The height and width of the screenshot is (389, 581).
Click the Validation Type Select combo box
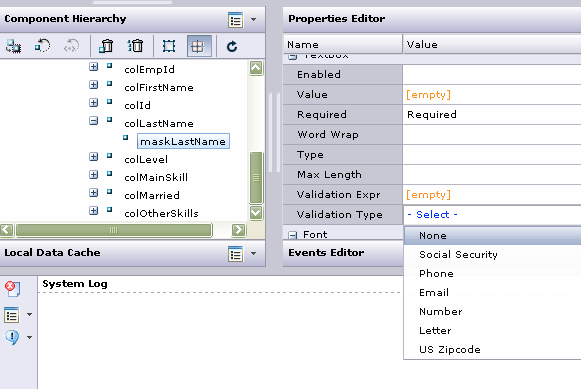click(x=492, y=215)
